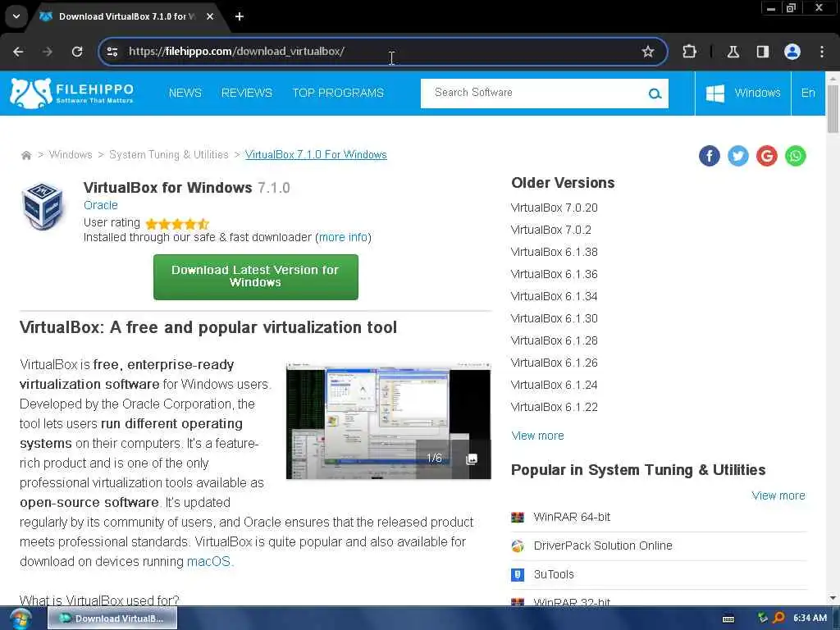This screenshot has height=630, width=840.
Task: Click the VirtualBox cube app icon
Action: click(x=43, y=206)
